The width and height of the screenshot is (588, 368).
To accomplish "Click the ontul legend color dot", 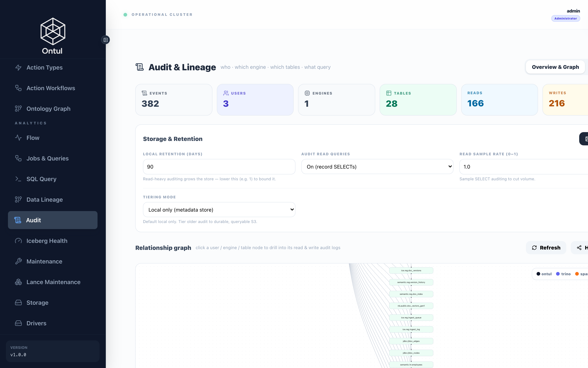I will tap(538, 274).
